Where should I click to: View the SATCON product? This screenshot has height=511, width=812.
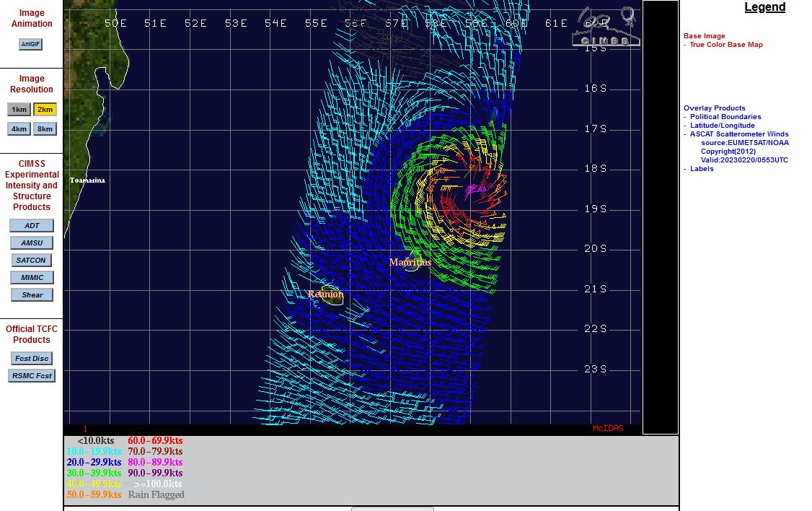pyautogui.click(x=32, y=261)
